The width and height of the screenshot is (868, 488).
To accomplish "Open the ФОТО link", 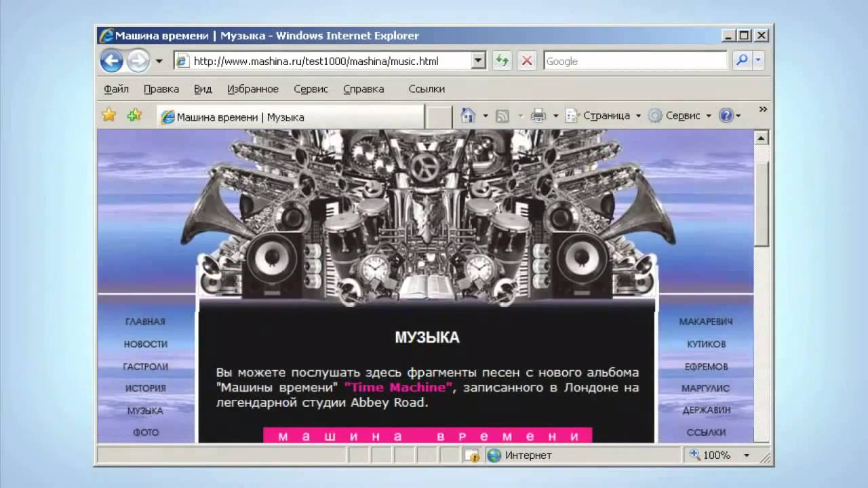I will point(145,432).
